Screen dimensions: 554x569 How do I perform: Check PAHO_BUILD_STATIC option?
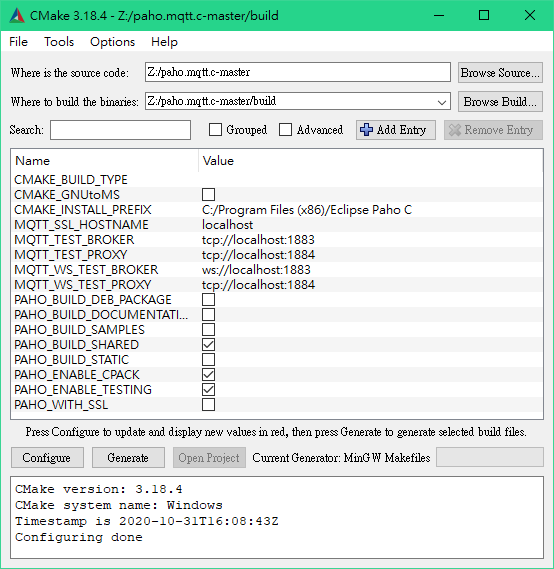[208, 359]
